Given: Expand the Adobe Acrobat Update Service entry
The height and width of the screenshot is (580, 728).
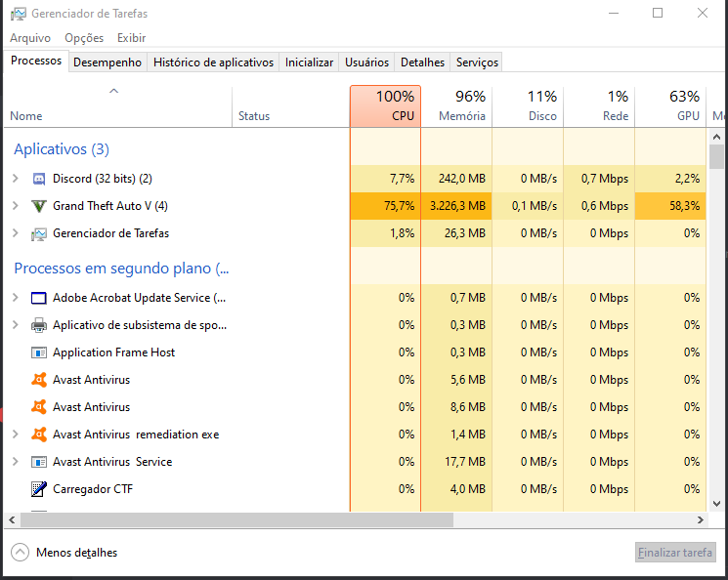Looking at the screenshot, I should [x=16, y=298].
